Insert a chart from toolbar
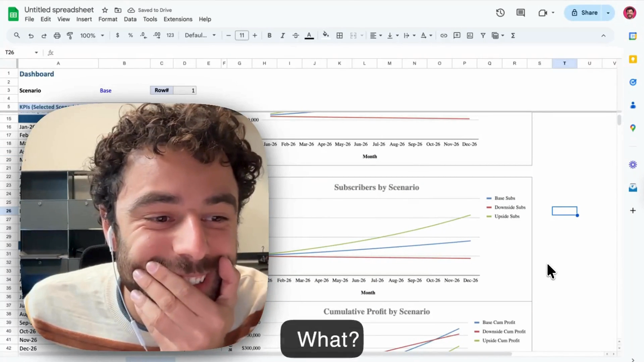This screenshot has width=644, height=362. point(470,36)
